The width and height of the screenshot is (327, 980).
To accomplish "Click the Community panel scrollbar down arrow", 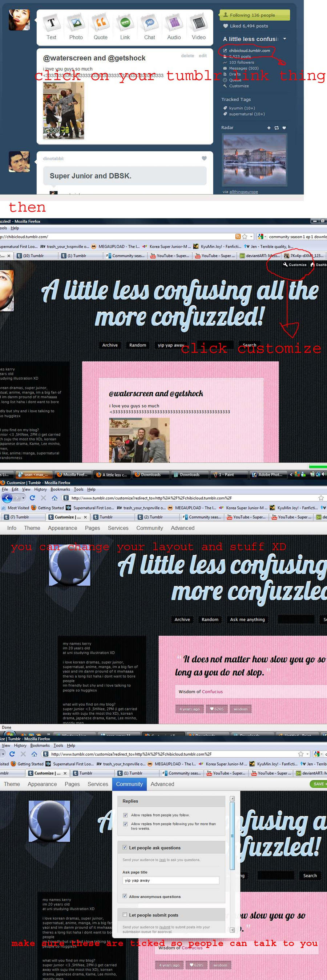I will (x=232, y=930).
